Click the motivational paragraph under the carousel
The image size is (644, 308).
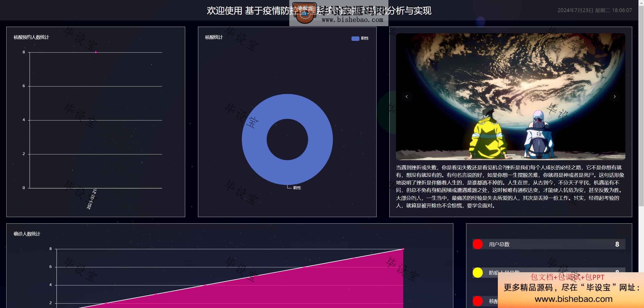[x=510, y=187]
